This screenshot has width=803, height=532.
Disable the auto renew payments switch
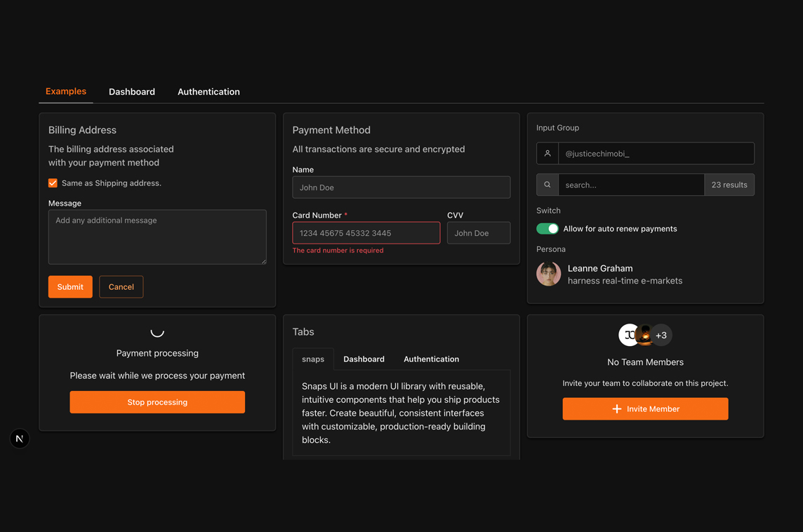point(547,229)
